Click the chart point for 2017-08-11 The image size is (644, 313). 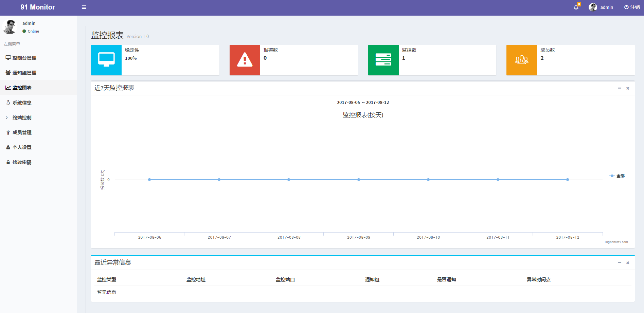pos(498,180)
